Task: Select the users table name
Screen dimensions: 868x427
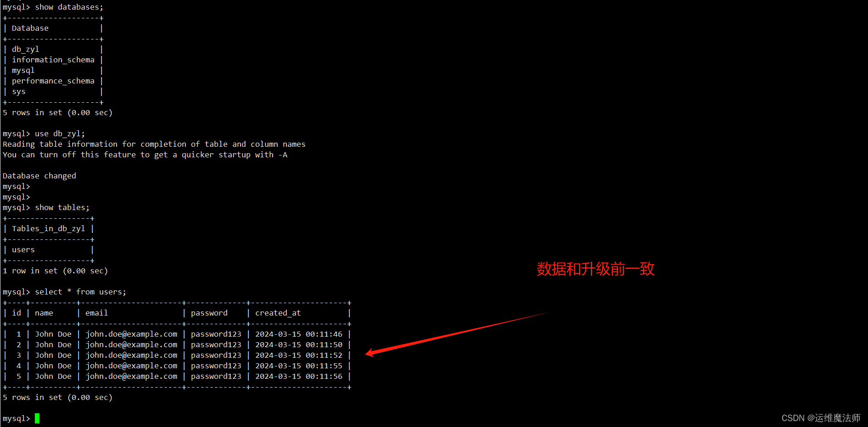Action: pyautogui.click(x=23, y=250)
